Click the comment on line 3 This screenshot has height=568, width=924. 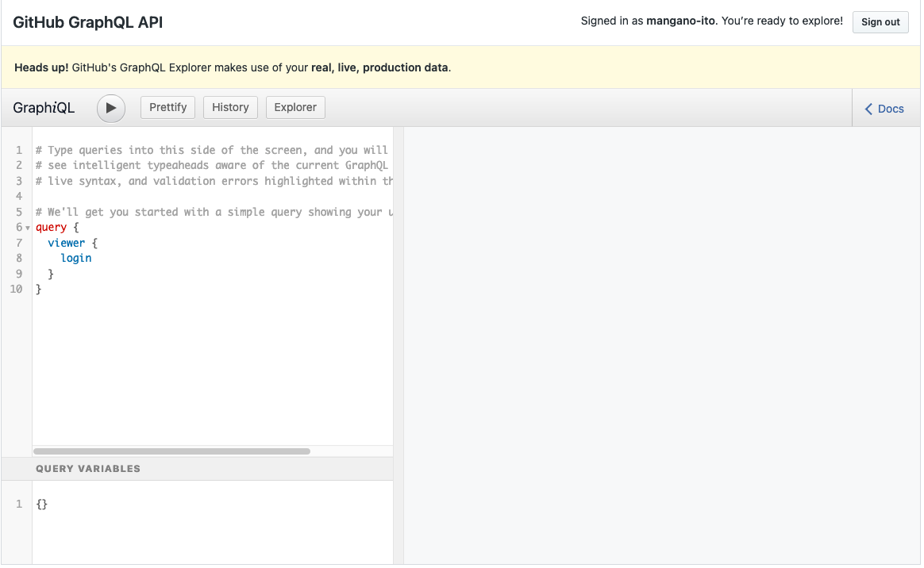tap(214, 182)
